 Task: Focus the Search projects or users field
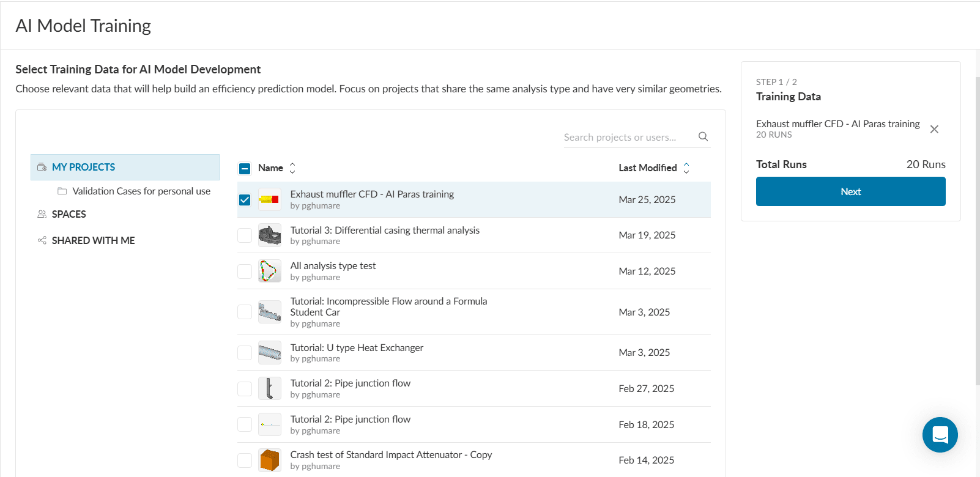[627, 138]
